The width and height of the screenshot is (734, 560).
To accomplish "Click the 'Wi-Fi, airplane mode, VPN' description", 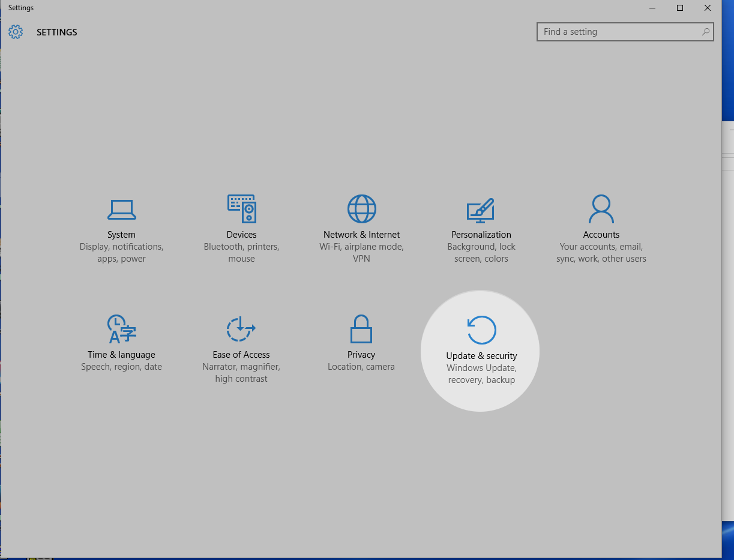I will click(x=361, y=253).
